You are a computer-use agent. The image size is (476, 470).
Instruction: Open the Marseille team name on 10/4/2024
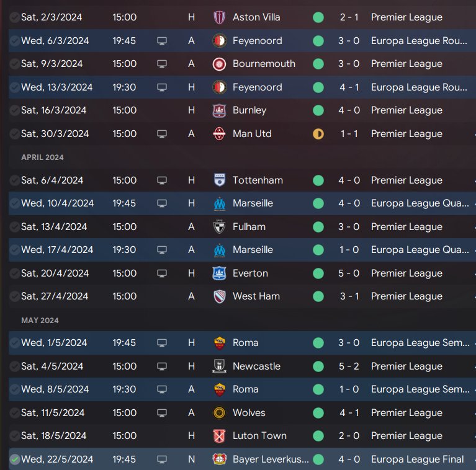coord(253,203)
